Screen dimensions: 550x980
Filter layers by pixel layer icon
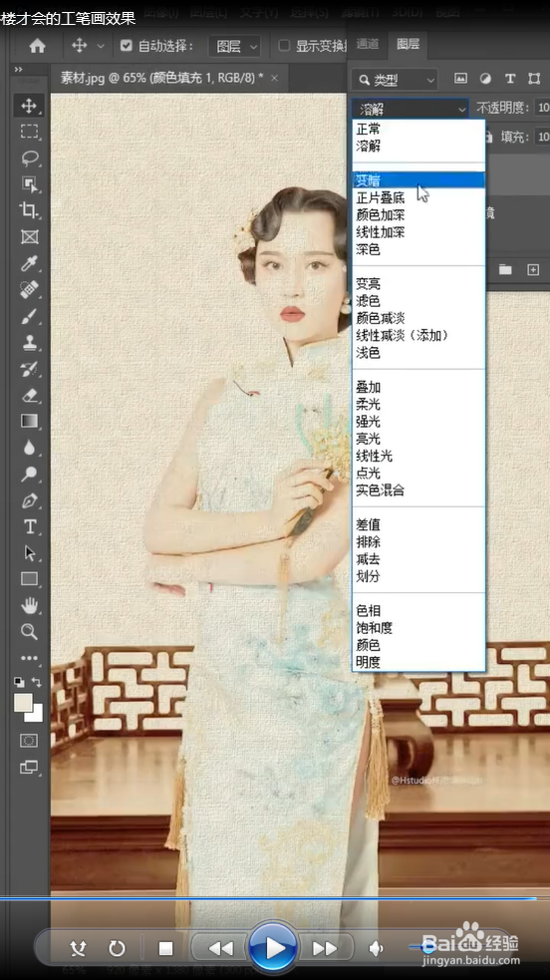click(460, 78)
